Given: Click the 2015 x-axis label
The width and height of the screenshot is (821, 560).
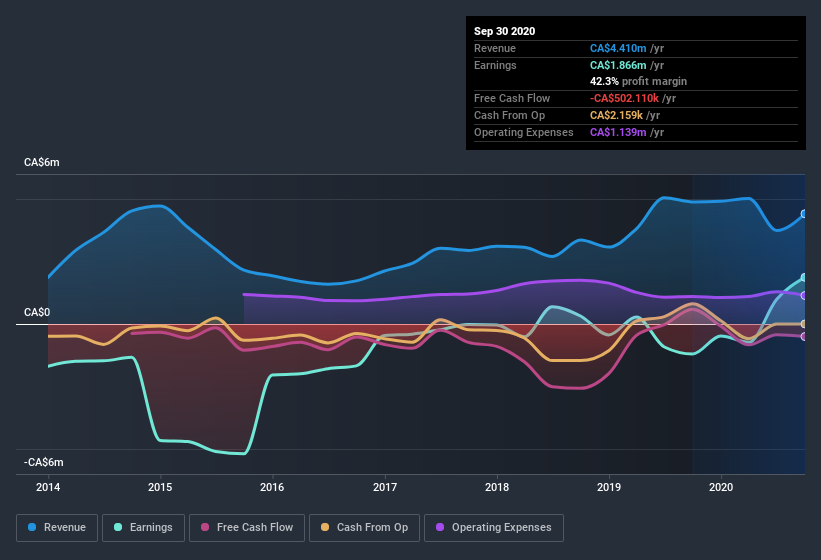Looking at the screenshot, I should point(160,487).
